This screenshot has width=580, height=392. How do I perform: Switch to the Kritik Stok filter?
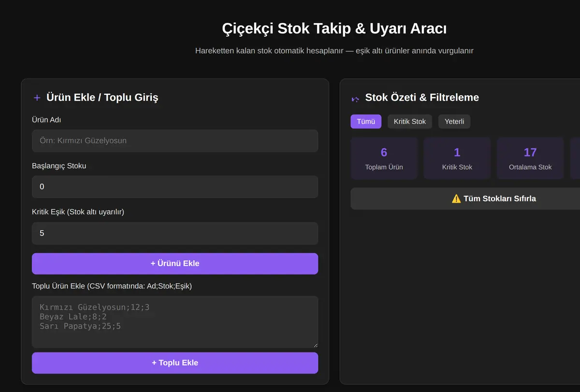coord(410,121)
